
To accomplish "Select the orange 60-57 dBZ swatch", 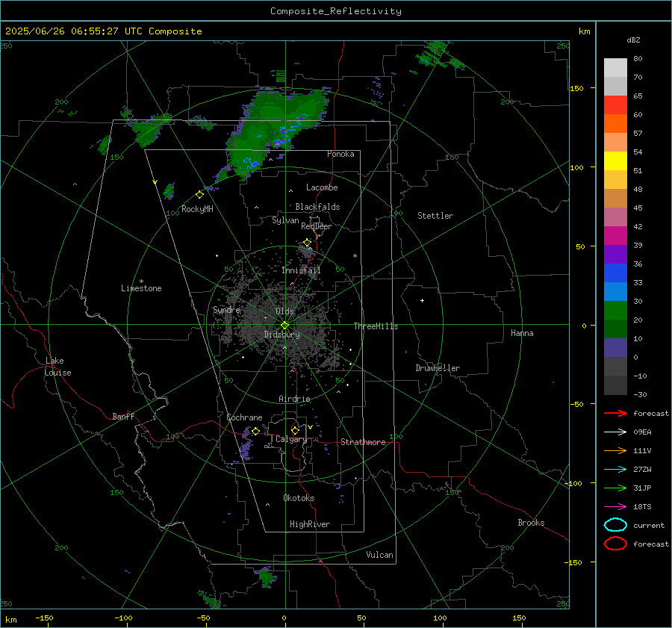I will [615, 124].
